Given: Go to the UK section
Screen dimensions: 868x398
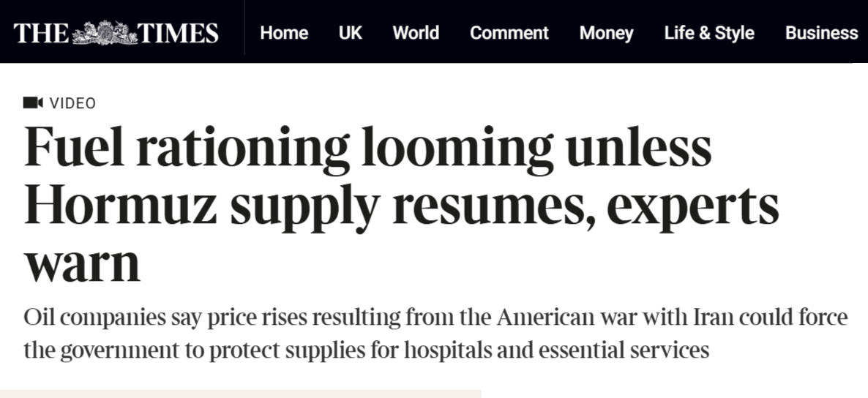Looking at the screenshot, I should click(x=350, y=33).
